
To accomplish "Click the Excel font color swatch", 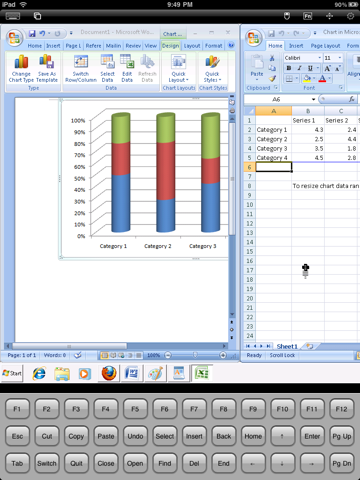I will (x=322, y=79).
